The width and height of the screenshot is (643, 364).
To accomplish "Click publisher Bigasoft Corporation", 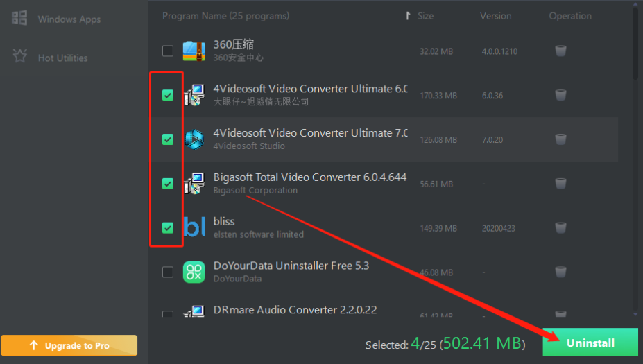I will pyautogui.click(x=255, y=190).
